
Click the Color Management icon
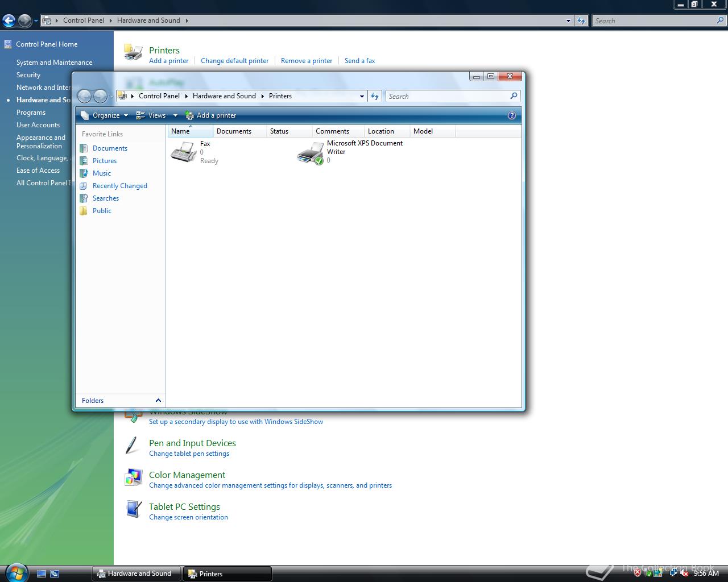tap(134, 477)
